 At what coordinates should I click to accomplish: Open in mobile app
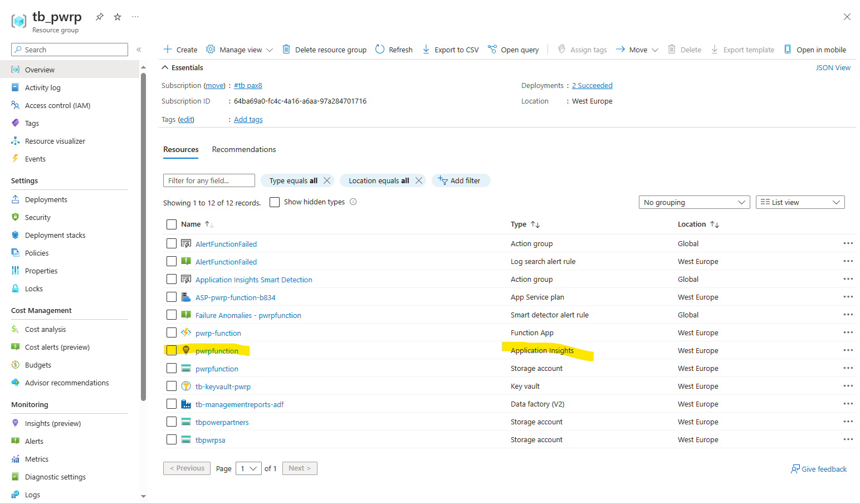click(x=815, y=50)
